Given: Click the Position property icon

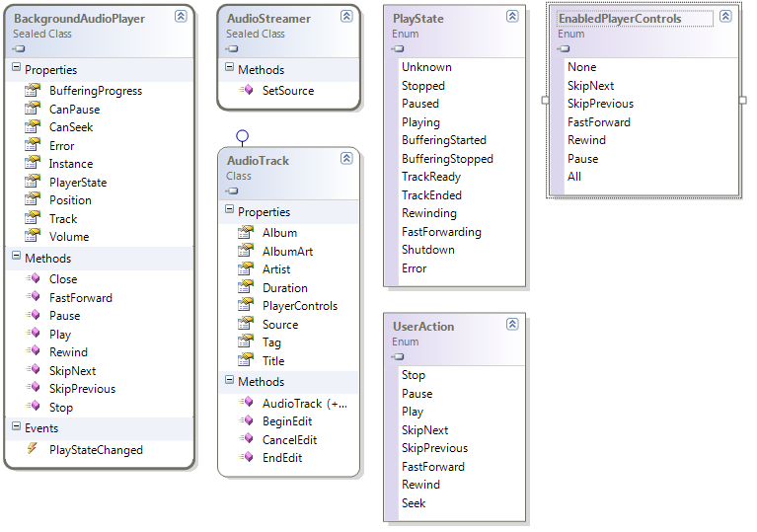Looking at the screenshot, I should point(33,199).
